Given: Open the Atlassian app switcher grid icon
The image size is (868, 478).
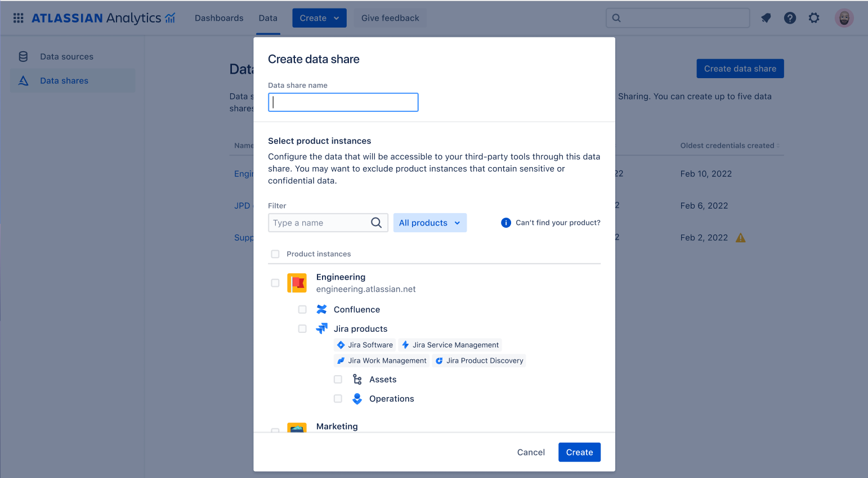Looking at the screenshot, I should [x=18, y=17].
